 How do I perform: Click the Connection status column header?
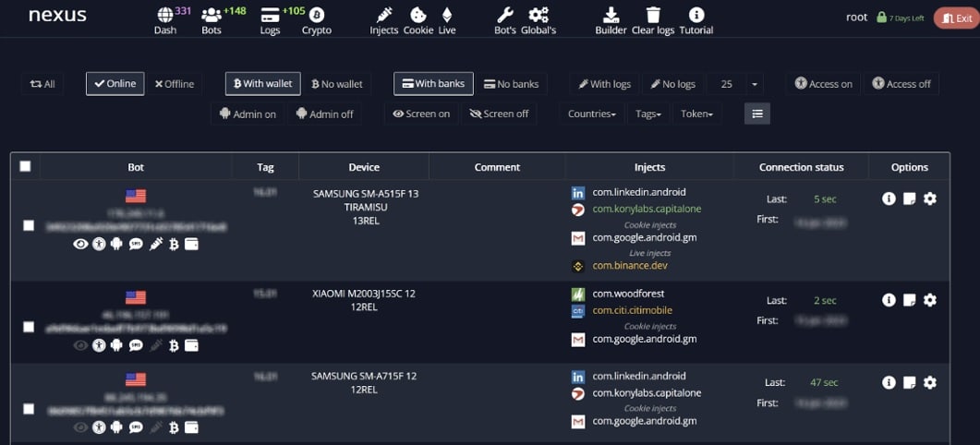pos(801,167)
